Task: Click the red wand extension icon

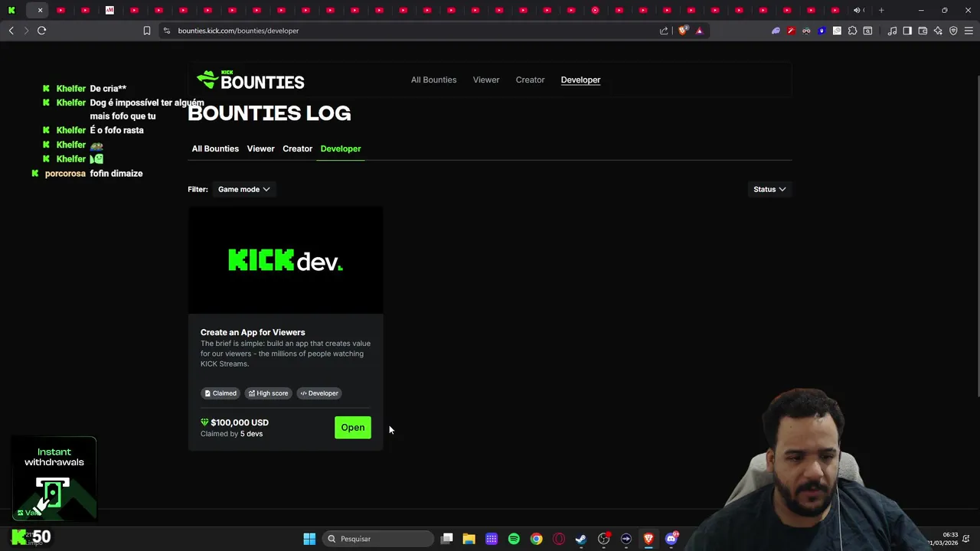Action: 791,31
